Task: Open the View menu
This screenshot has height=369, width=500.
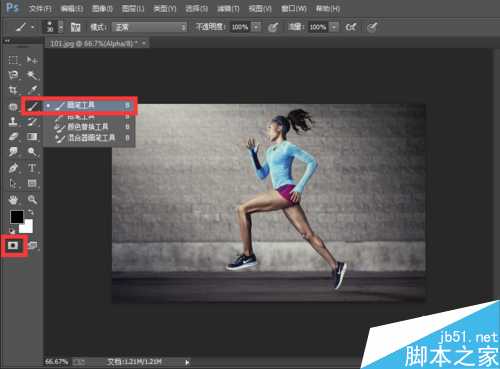Action: pyautogui.click(x=260, y=8)
